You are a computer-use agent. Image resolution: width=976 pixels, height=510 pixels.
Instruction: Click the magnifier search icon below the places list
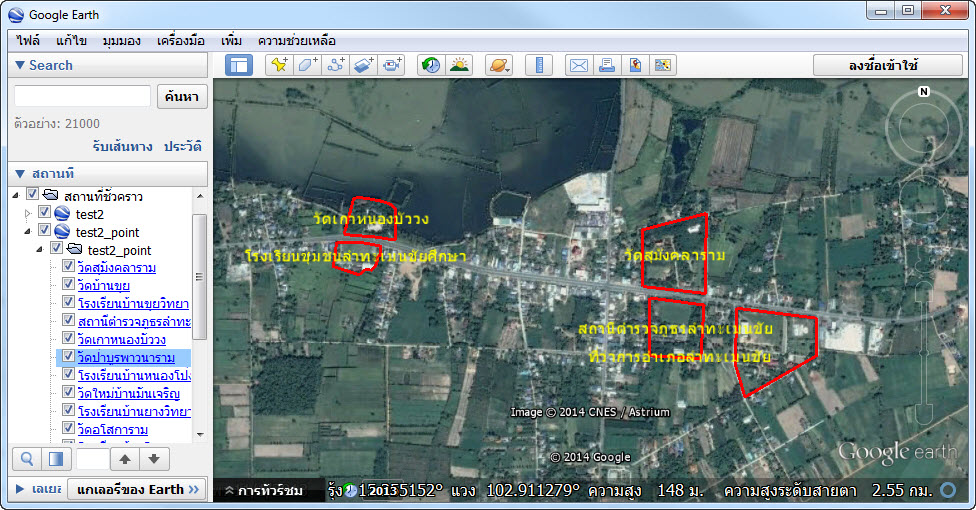point(27,460)
